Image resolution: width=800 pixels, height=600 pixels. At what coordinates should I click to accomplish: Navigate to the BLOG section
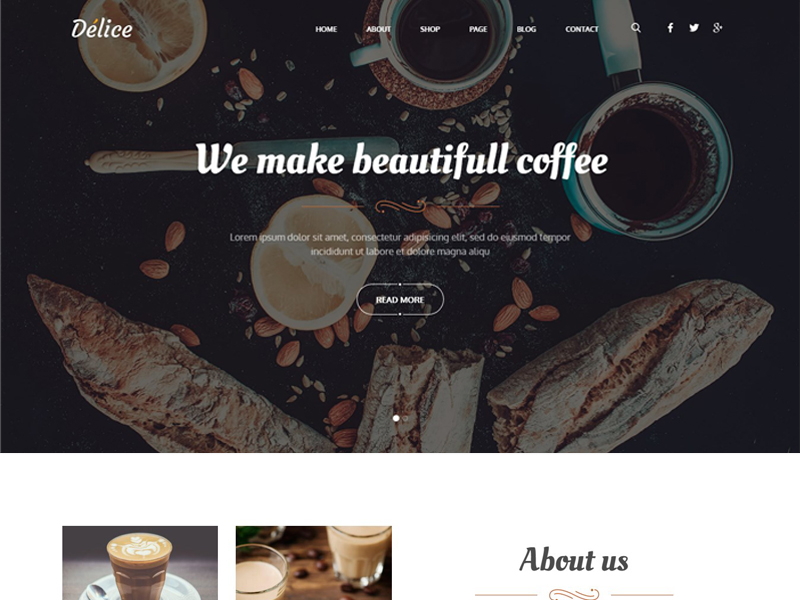(526, 29)
